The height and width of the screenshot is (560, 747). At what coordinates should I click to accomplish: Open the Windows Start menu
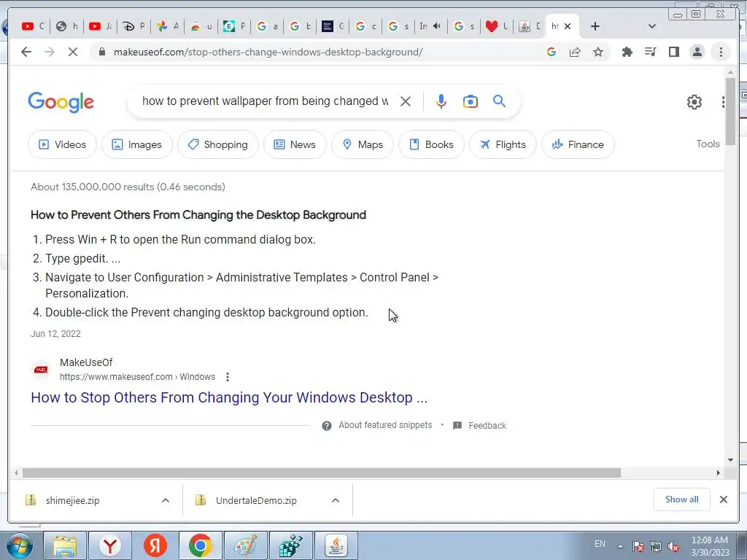(18, 545)
